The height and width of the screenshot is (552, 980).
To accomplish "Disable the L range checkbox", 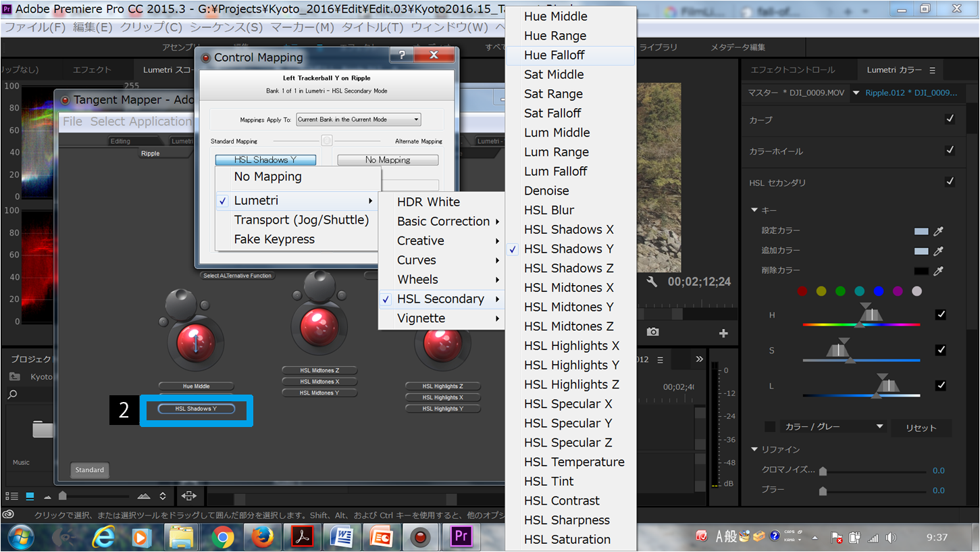I will [940, 385].
